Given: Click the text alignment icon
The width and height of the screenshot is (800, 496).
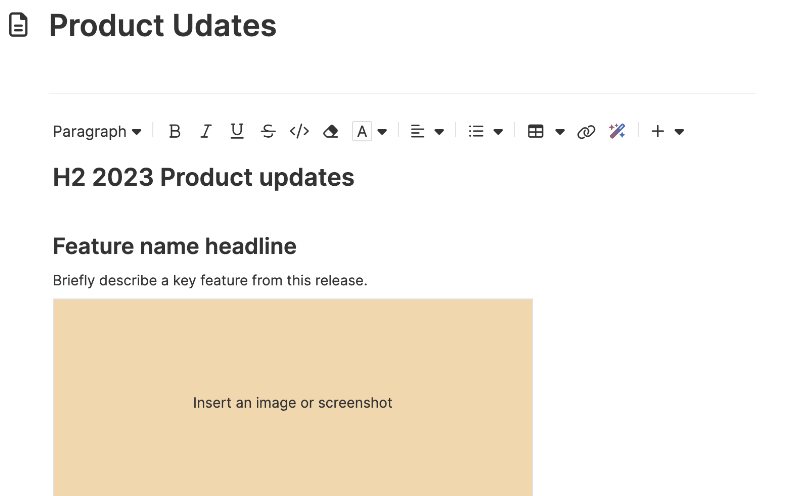Looking at the screenshot, I should tap(417, 132).
